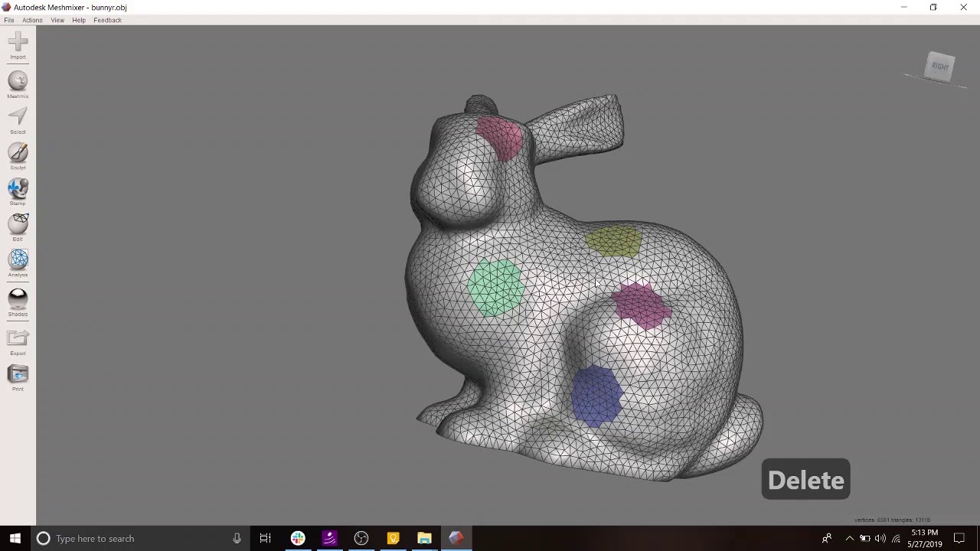This screenshot has height=551, width=980.
Task: Open the Sculpt tool
Action: [18, 156]
